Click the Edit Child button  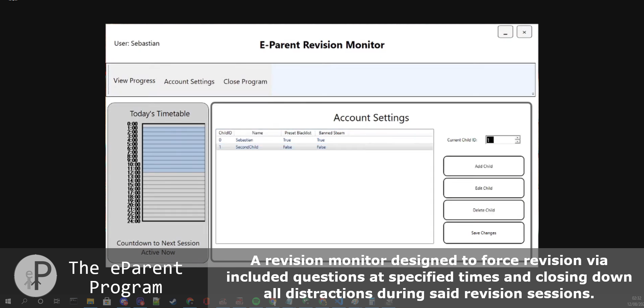tap(484, 188)
